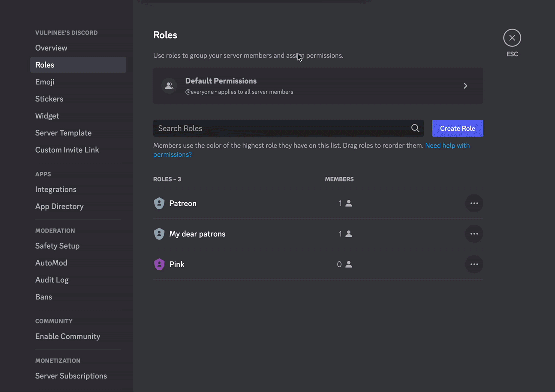The width and height of the screenshot is (555, 392).
Task: Open more options for My dear patrons
Action: 474,234
